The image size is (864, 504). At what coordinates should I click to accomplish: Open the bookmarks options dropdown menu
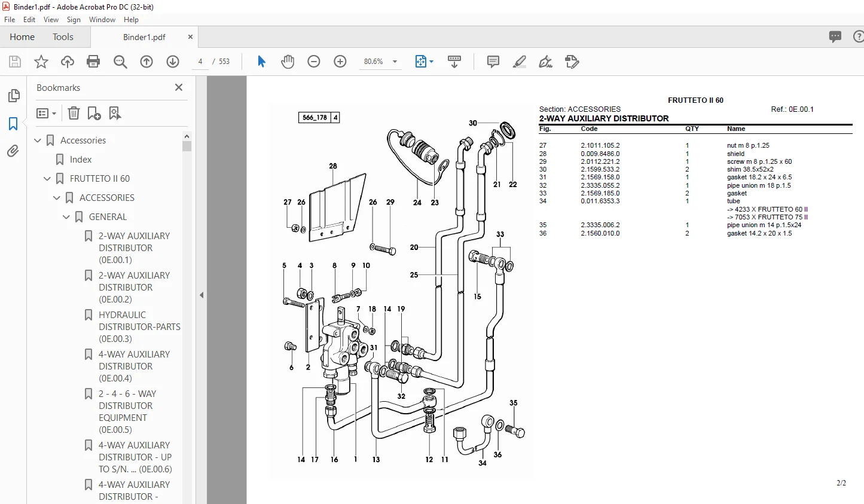point(47,113)
